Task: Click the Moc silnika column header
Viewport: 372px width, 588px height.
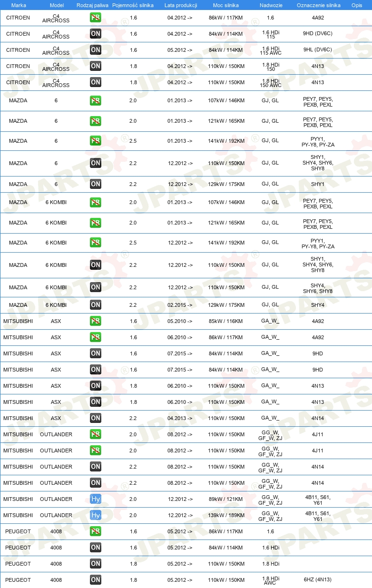Action: click(226, 5)
